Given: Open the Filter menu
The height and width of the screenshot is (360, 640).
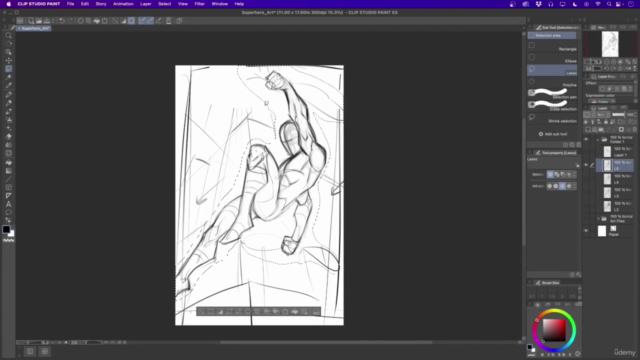Looking at the screenshot, I should (x=200, y=4).
